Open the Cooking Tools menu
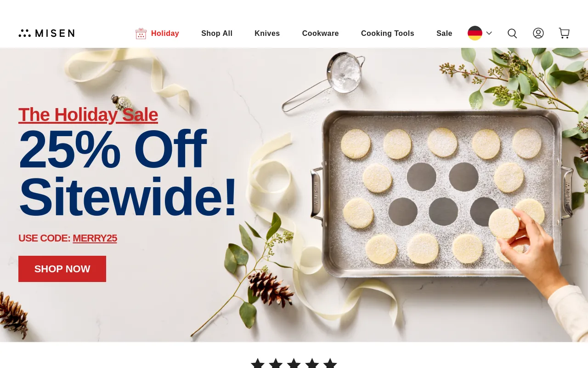Image resolution: width=588 pixels, height=368 pixels. coord(388,33)
